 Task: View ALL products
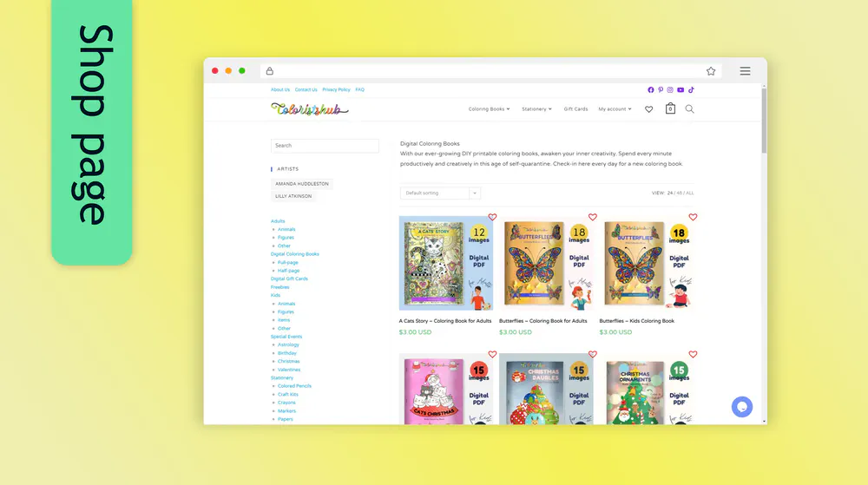click(x=690, y=193)
